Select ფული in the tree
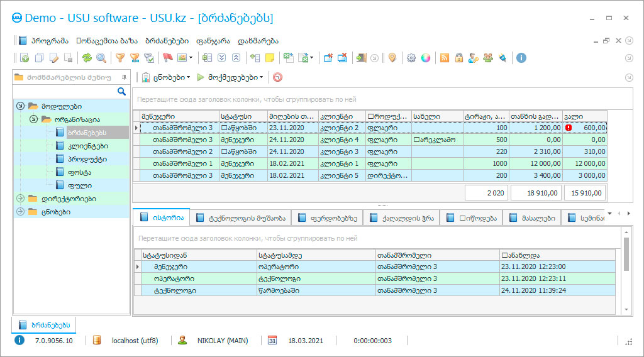644x357 pixels. pos(80,185)
